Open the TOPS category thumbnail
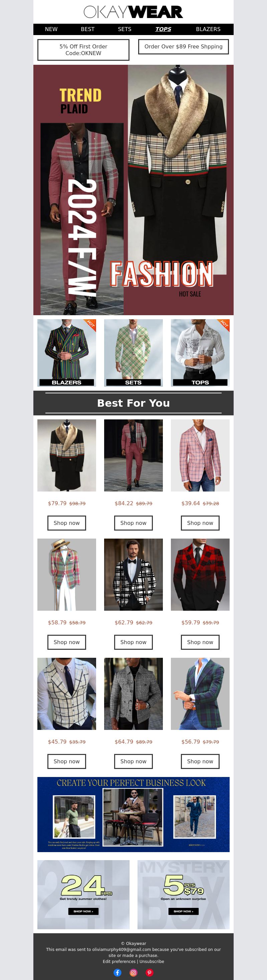Image resolution: width=267 pixels, height=980 pixels. [200, 353]
